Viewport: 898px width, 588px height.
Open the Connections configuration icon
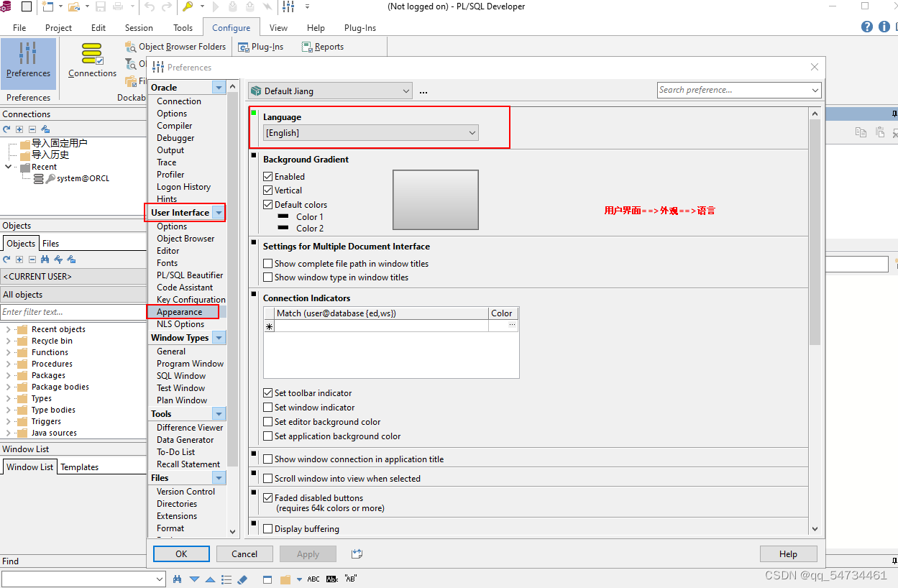pyautogui.click(x=92, y=62)
